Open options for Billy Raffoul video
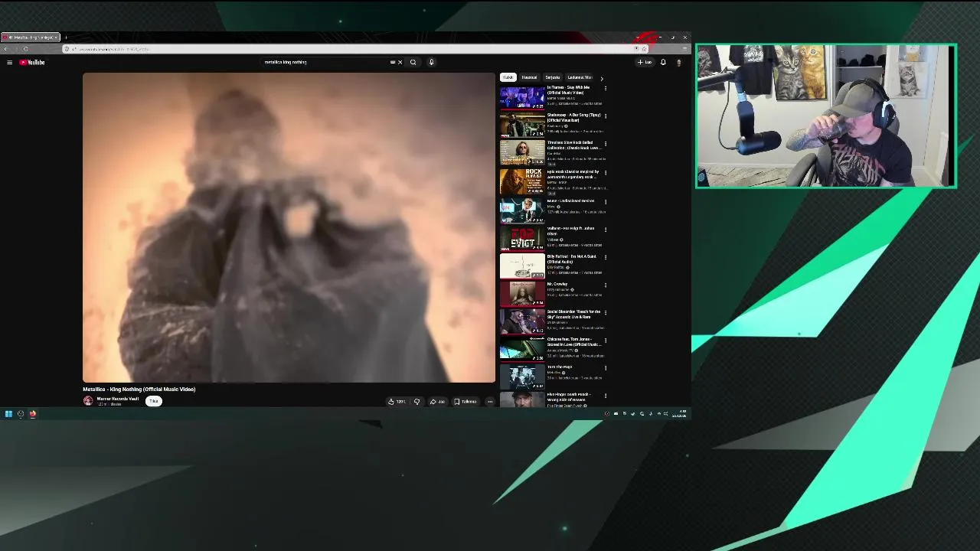 [x=606, y=257]
